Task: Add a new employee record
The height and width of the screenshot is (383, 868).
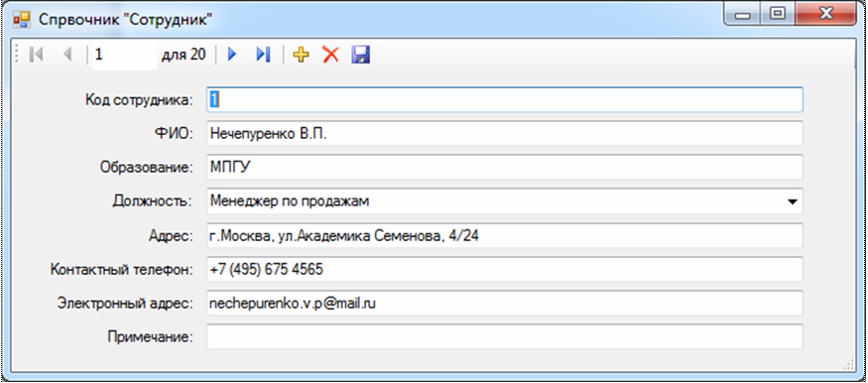Action: click(301, 55)
